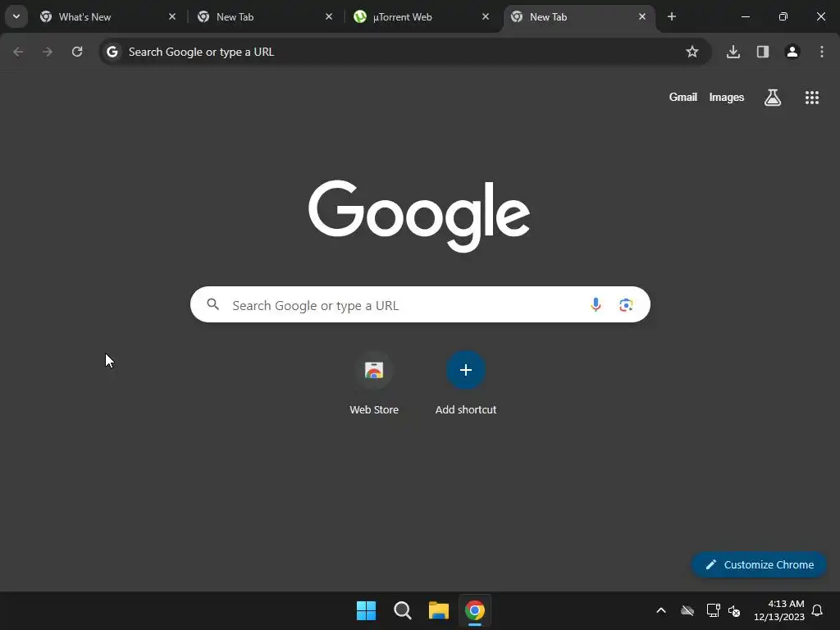Open File Explorer from taskbar
Image resolution: width=840 pixels, height=630 pixels.
click(x=439, y=610)
